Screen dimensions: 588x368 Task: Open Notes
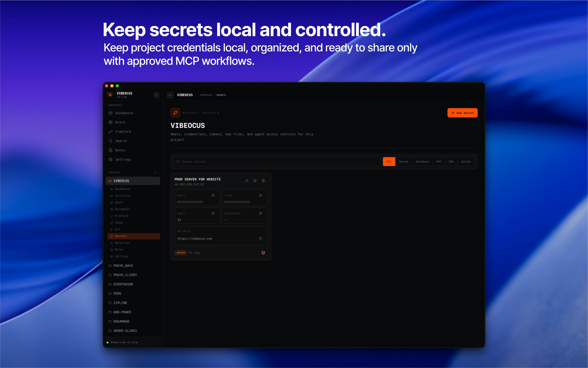pyautogui.click(x=133, y=150)
